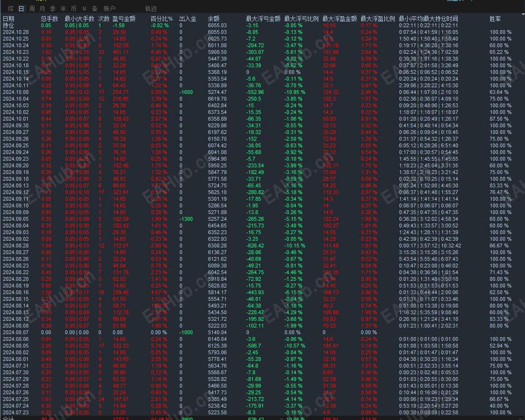Select the 2024.07.25 date cell

tap(16, 400)
